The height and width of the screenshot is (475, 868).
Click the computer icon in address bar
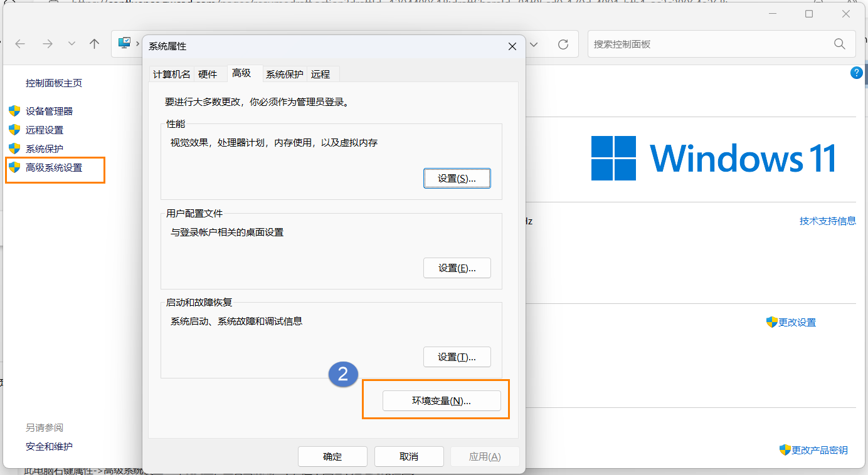[125, 43]
